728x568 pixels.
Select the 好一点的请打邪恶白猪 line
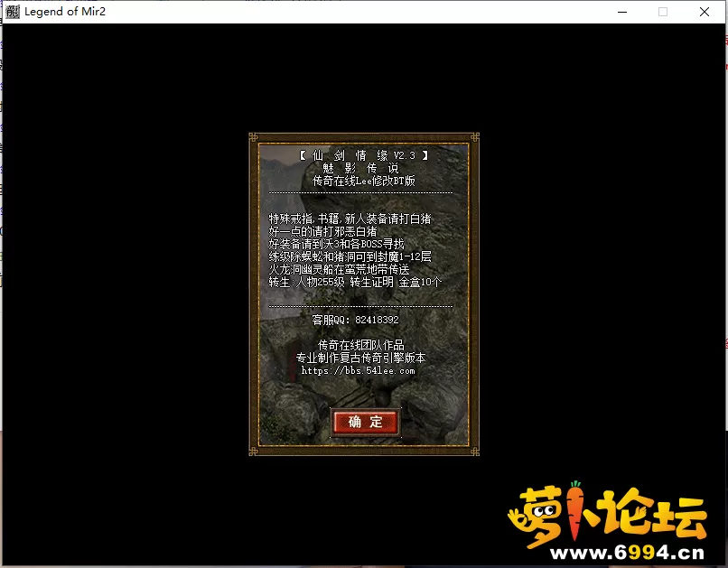click(322, 231)
